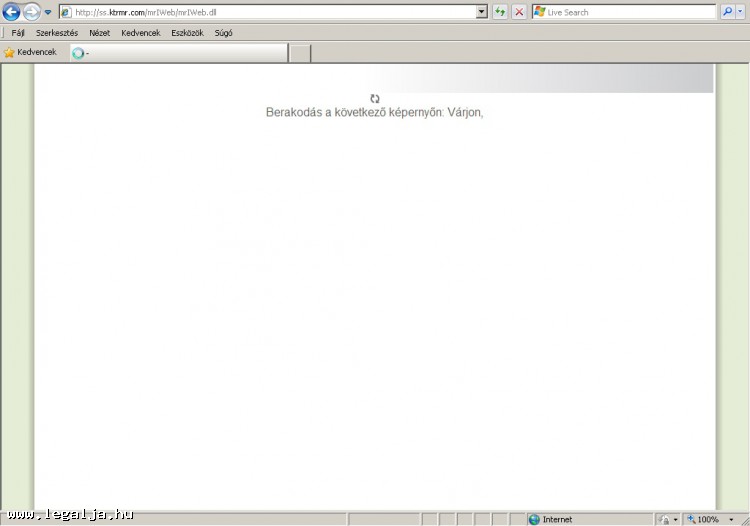
Task: Open the search provider options dropdown
Action: click(740, 12)
